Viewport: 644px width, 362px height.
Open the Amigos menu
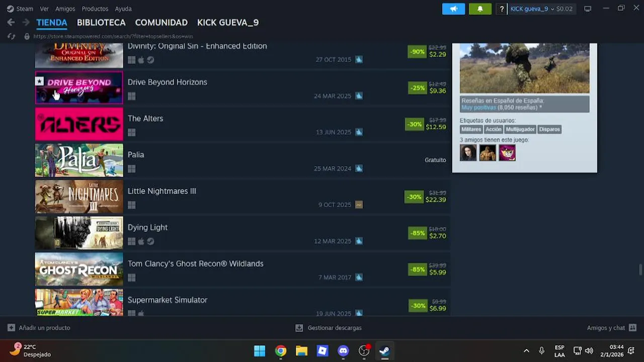65,9
